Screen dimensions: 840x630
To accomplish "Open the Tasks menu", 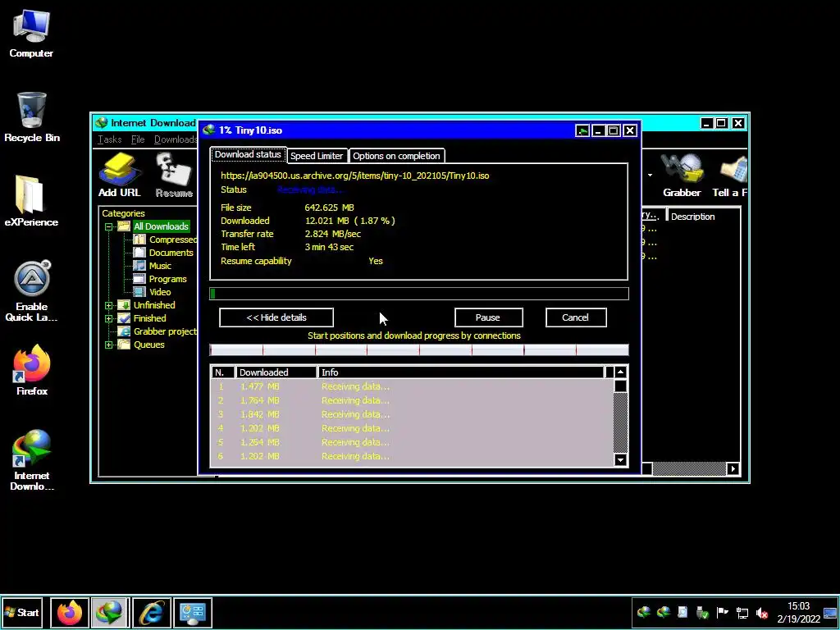I will click(x=109, y=139).
